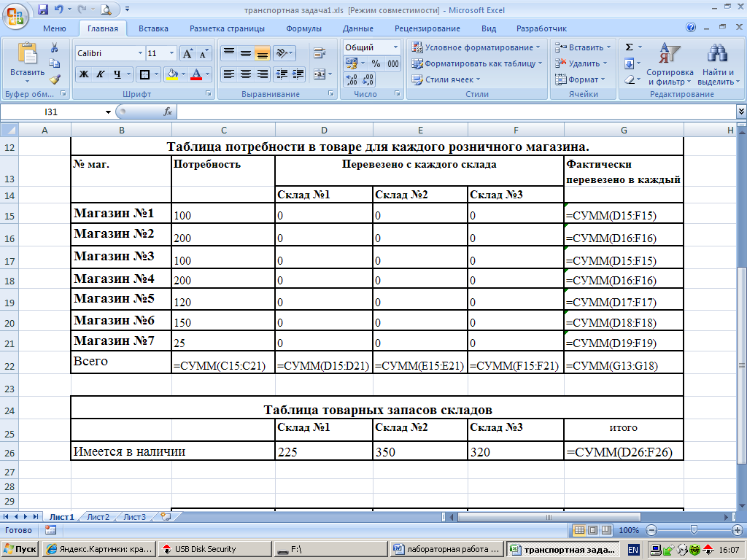
Task: Increase decimal places
Action: tap(352, 79)
